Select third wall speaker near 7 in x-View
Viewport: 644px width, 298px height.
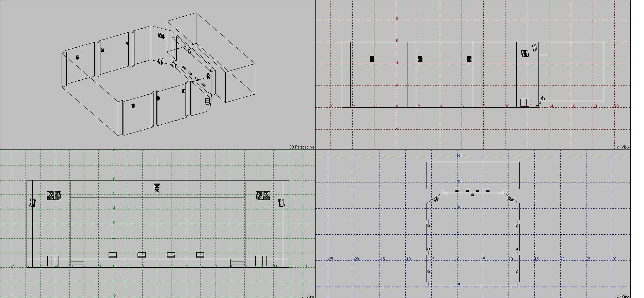(469, 59)
